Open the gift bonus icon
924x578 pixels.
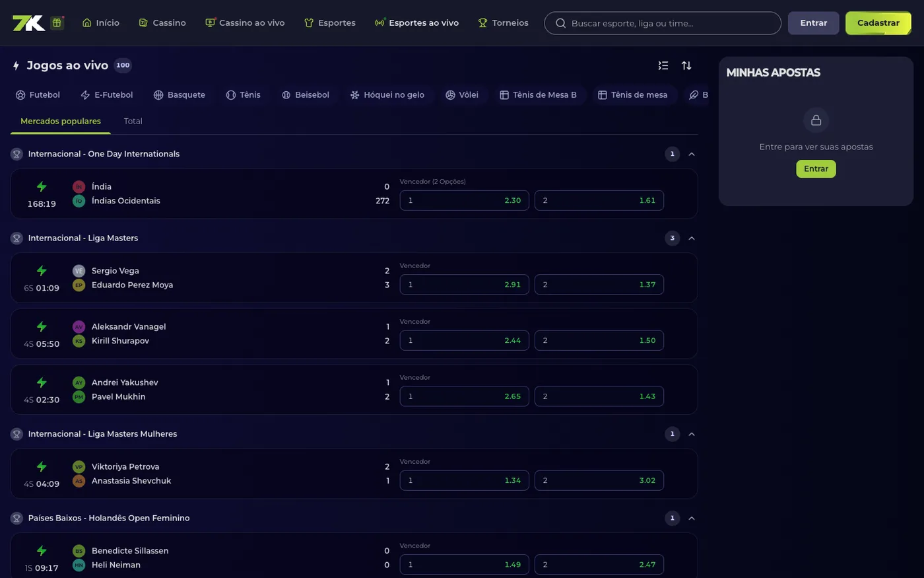pos(57,22)
